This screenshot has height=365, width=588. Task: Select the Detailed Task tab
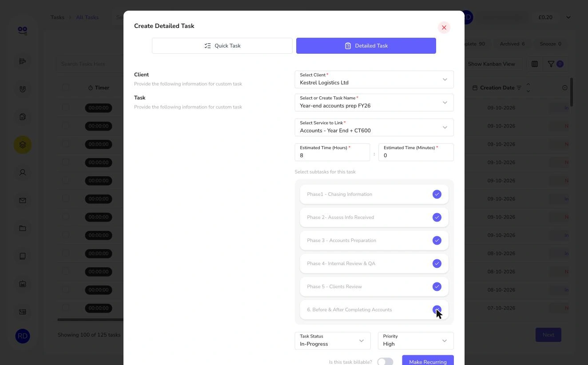pos(366,46)
